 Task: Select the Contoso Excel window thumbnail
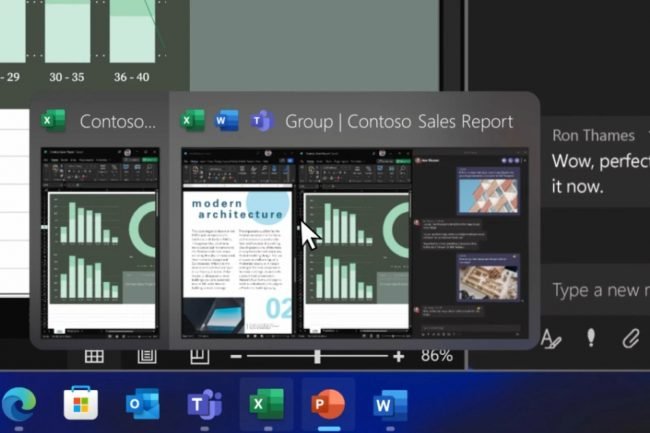click(100, 240)
